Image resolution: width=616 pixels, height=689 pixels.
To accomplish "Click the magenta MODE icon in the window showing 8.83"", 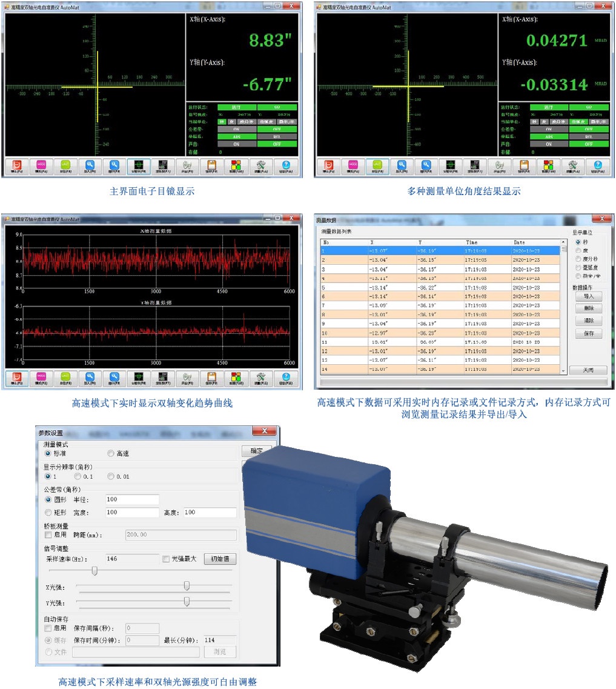I will [x=41, y=166].
